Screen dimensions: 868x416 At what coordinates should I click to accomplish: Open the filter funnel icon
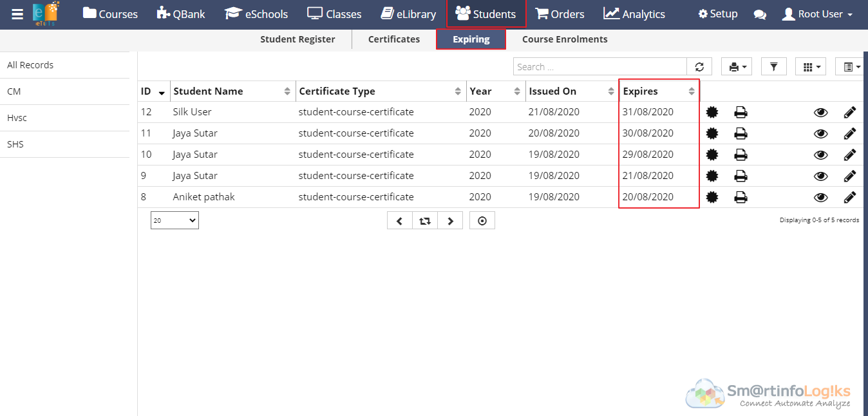(x=774, y=67)
